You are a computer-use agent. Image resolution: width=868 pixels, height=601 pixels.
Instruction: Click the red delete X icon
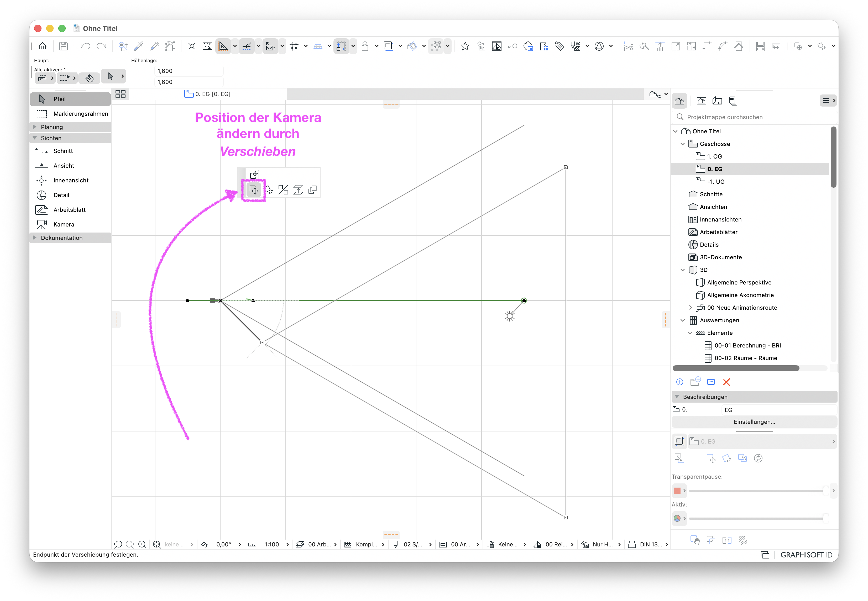pyautogui.click(x=727, y=382)
